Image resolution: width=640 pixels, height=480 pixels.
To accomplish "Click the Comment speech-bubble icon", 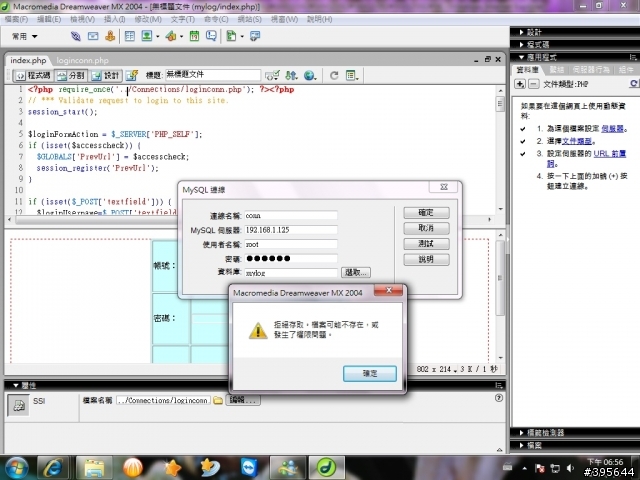I will click(211, 36).
